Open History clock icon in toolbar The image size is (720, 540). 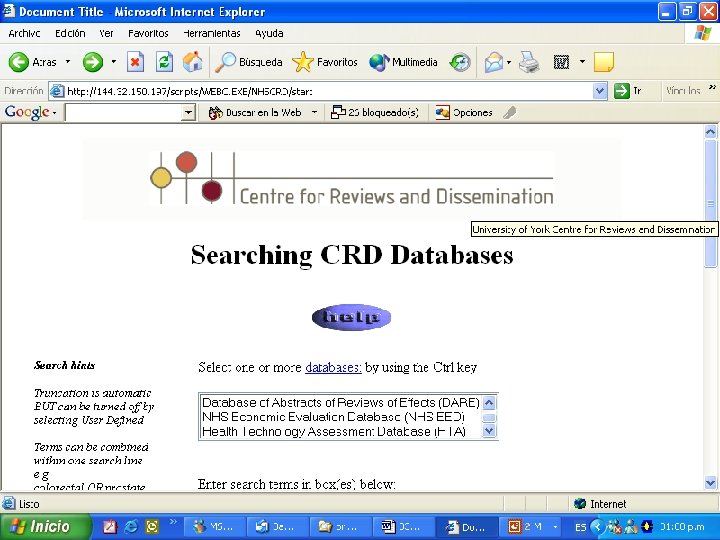(460, 62)
